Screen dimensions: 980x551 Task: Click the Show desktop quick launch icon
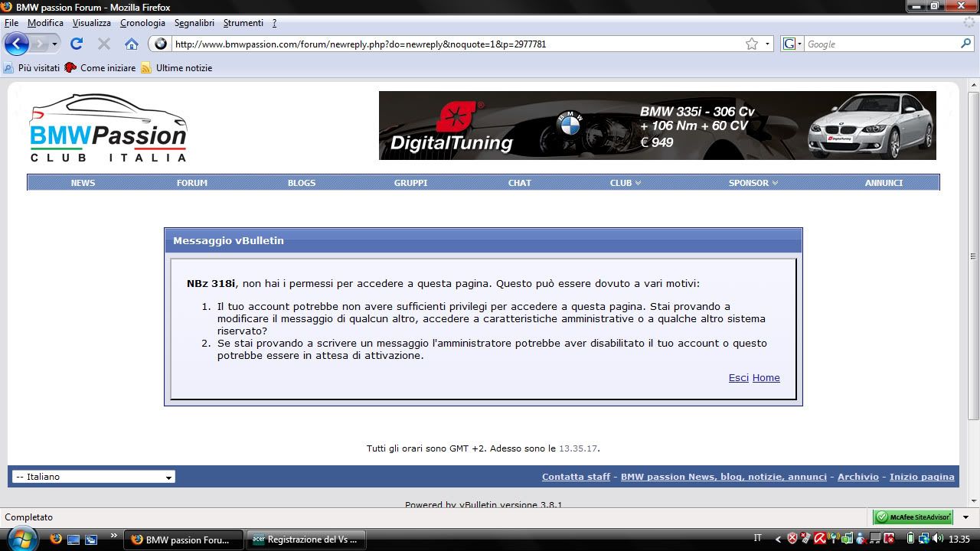pyautogui.click(x=73, y=540)
